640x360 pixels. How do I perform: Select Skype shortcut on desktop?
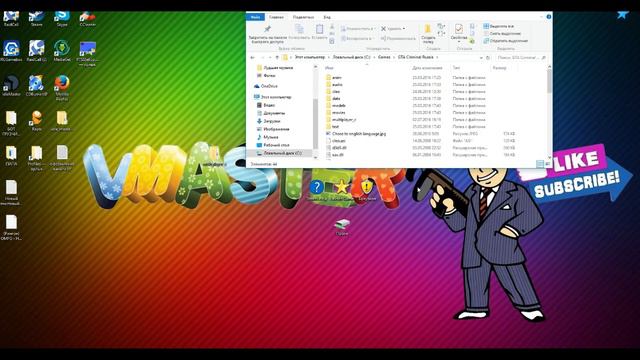pos(62,19)
